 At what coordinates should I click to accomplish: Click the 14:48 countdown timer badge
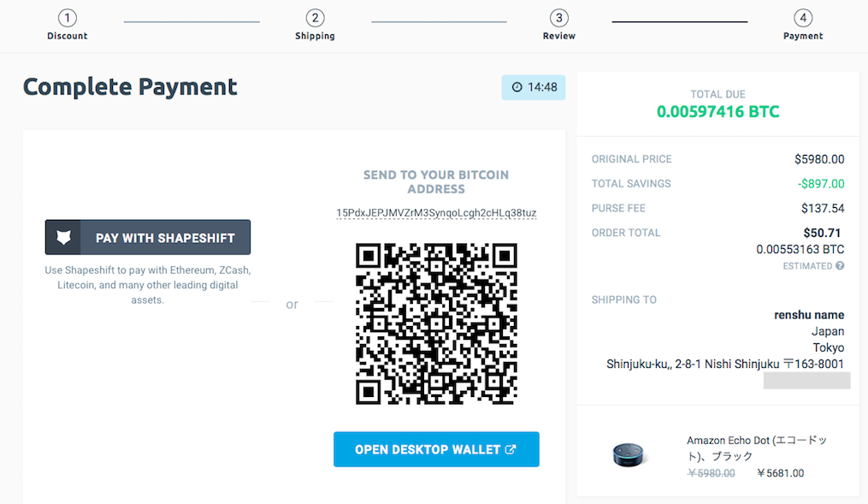534,87
